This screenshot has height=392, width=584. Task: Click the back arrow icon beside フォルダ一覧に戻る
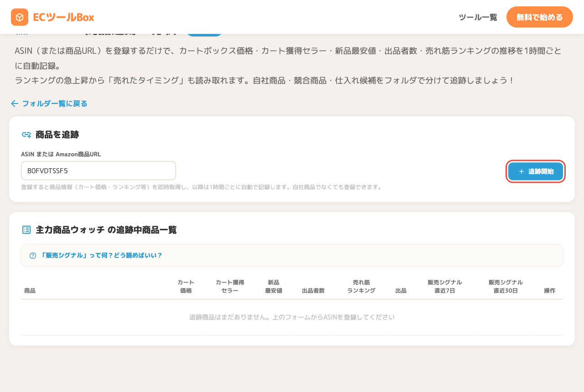pyautogui.click(x=15, y=103)
